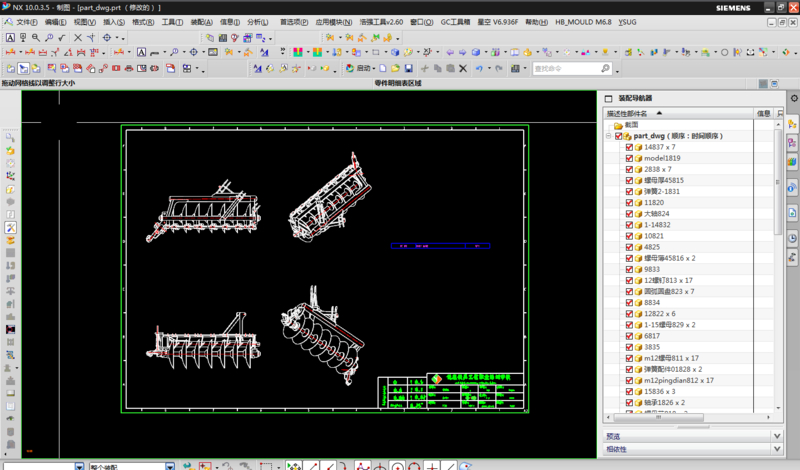Click the angular dimension icon
The height and width of the screenshot is (470, 800).
point(68,52)
